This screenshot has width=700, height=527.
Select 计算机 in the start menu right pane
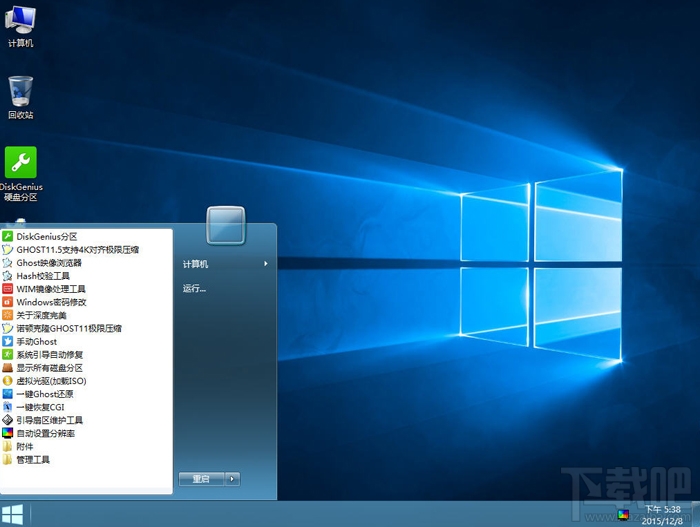196,264
